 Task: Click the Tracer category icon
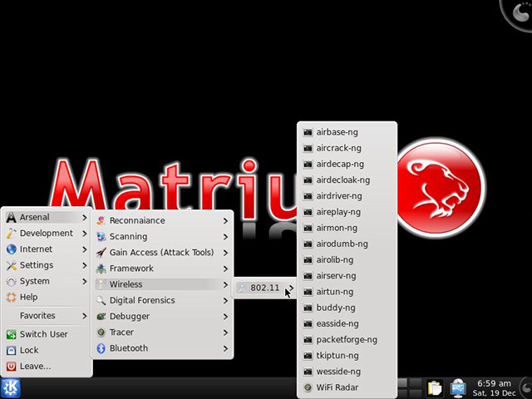coord(101,332)
